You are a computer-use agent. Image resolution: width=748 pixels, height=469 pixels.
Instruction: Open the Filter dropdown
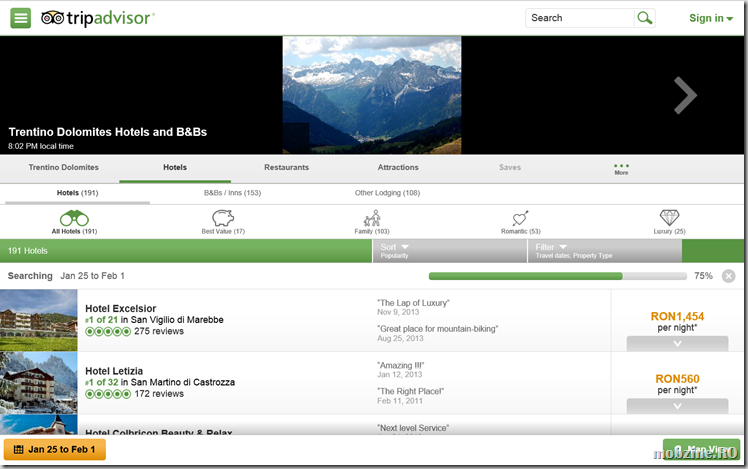pos(605,251)
